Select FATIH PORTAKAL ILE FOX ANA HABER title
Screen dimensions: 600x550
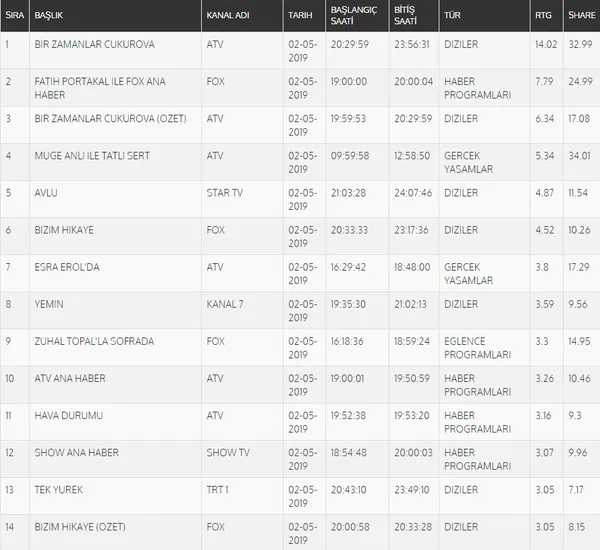[x=100, y=88]
